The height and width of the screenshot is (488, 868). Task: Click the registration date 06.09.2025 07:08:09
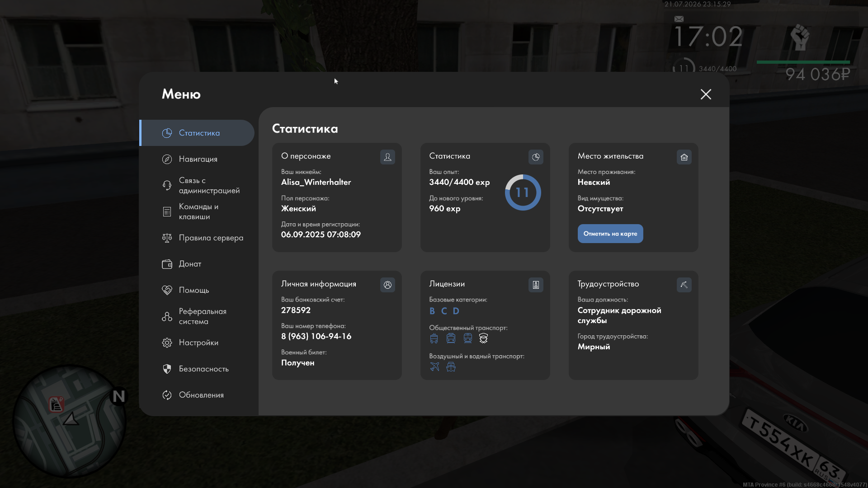321,235
